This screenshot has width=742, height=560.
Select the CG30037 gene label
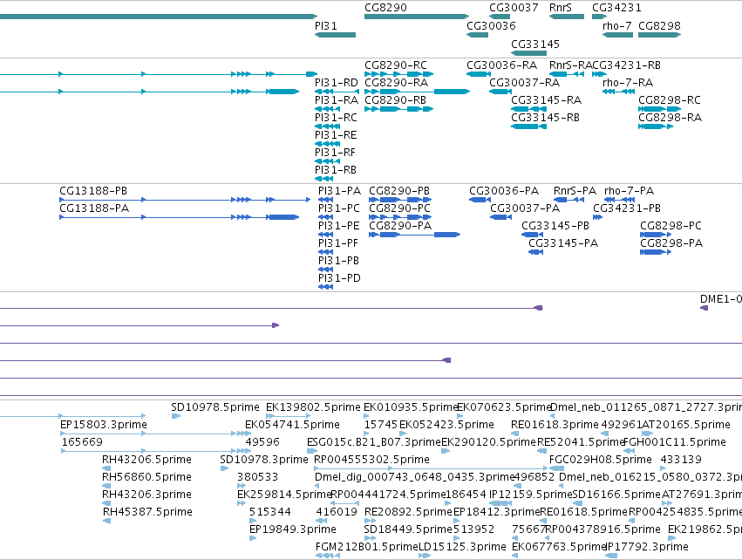tap(514, 8)
